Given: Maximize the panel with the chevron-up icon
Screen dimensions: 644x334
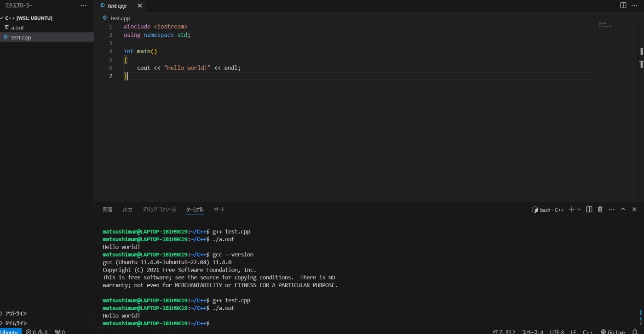Looking at the screenshot, I should click(623, 209).
